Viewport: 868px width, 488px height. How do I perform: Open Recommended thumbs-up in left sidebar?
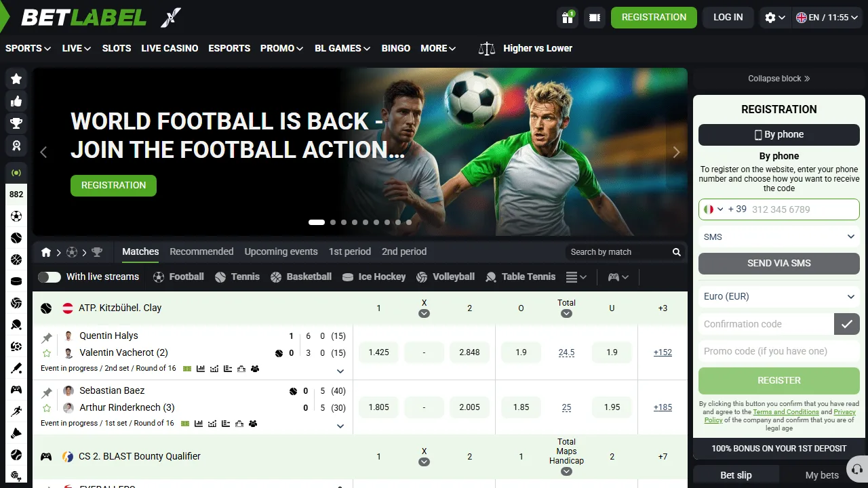click(x=16, y=101)
